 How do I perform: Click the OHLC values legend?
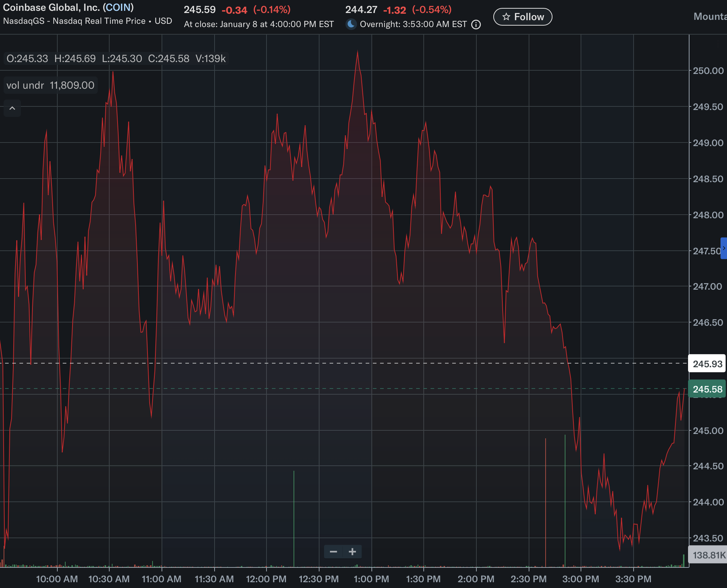click(x=116, y=58)
